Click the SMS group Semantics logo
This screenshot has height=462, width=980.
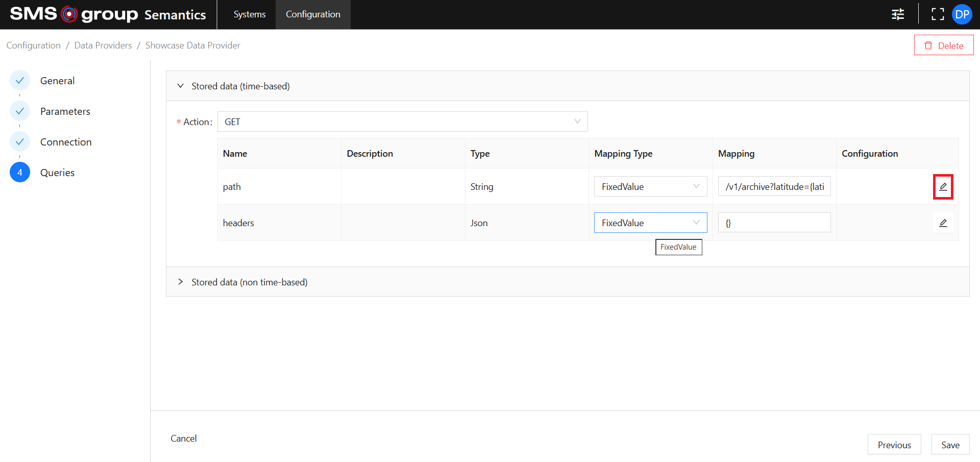coord(108,14)
